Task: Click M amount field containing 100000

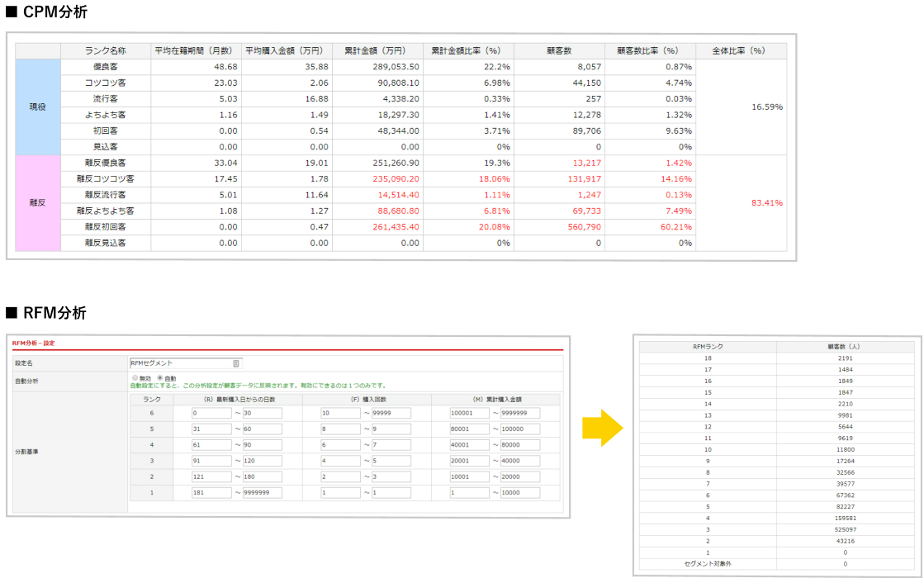Action: (520, 429)
